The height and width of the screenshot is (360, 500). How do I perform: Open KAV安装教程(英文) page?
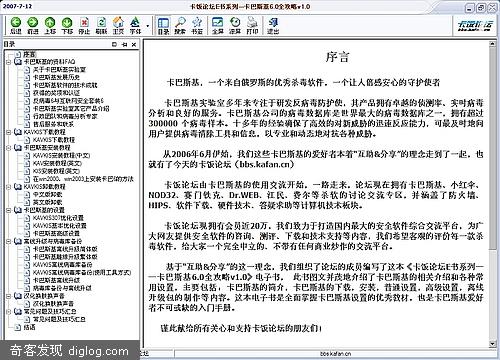coord(57,163)
